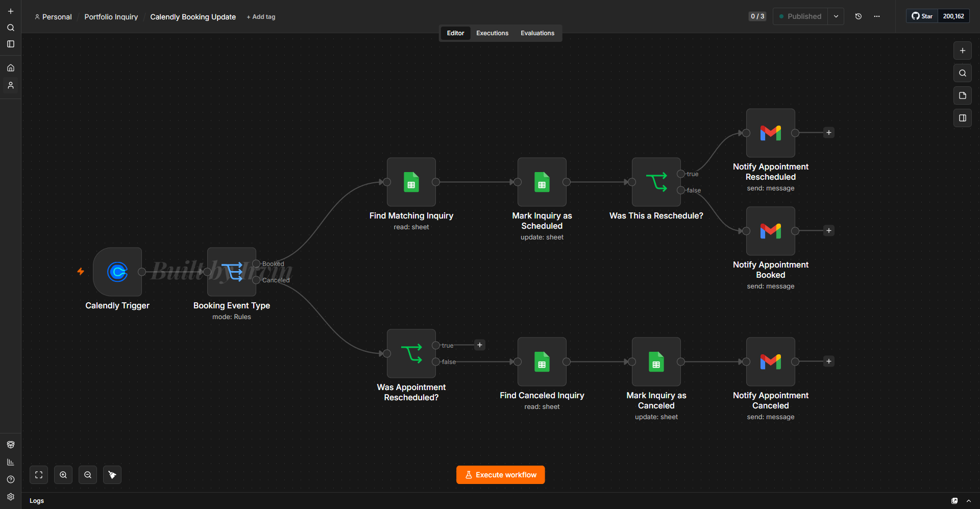
Task: Open the Portfolio Inquiry breadcrumb folder
Action: (111, 17)
